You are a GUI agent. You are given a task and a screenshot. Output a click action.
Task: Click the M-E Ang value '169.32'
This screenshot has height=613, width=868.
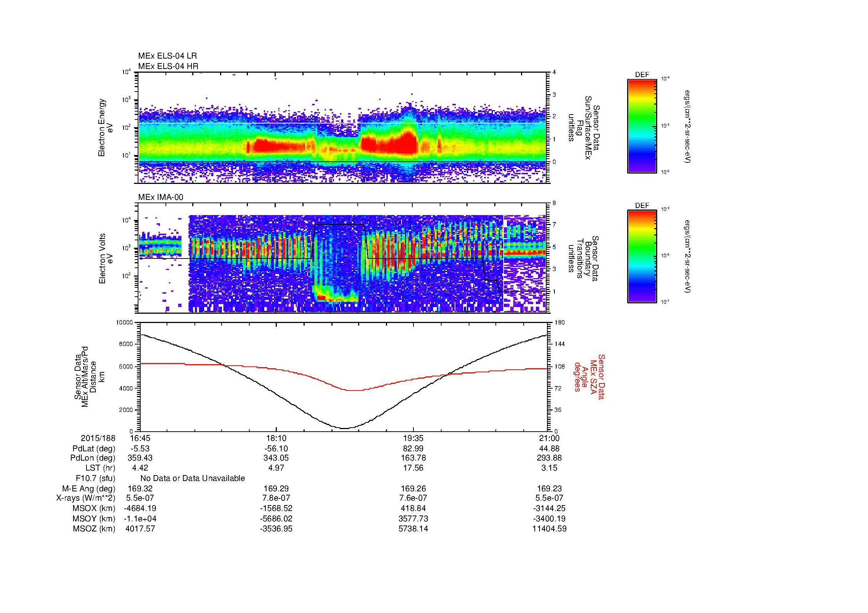140,489
